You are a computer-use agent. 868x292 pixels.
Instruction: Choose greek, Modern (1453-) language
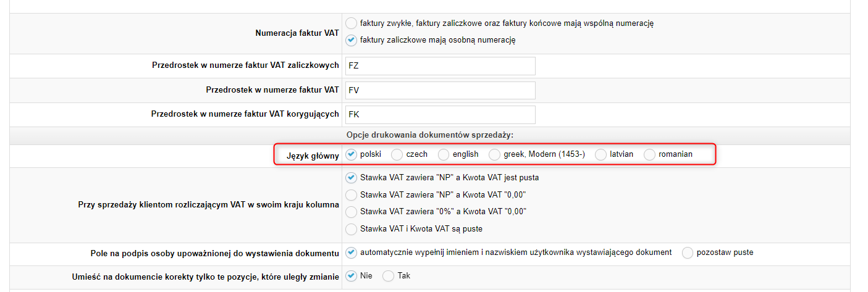(495, 154)
